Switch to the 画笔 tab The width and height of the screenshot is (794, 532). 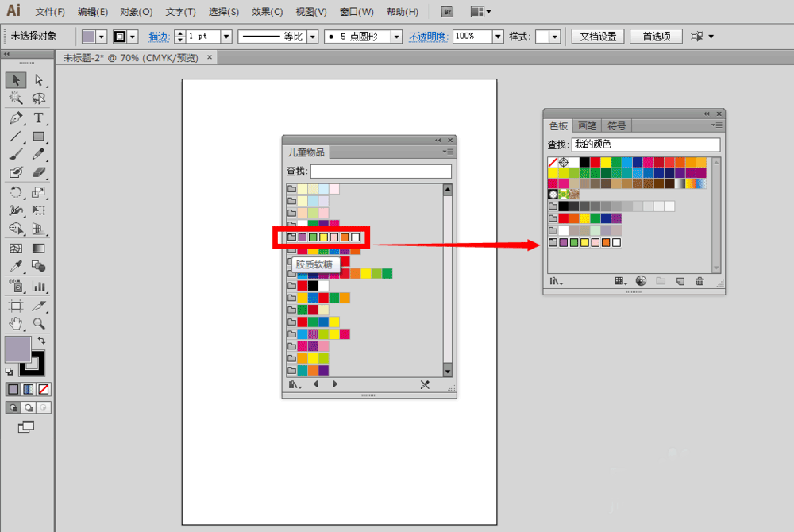[x=587, y=125]
